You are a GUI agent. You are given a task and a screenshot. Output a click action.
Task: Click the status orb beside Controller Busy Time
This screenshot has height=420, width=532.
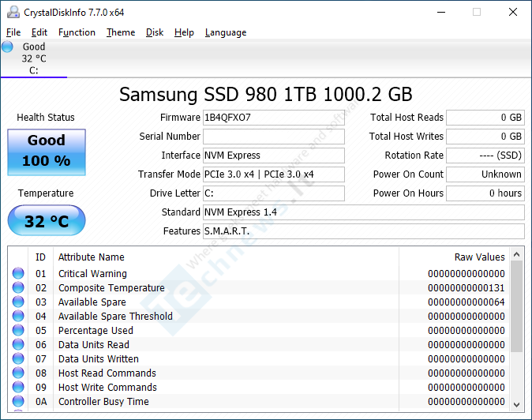tap(18, 402)
